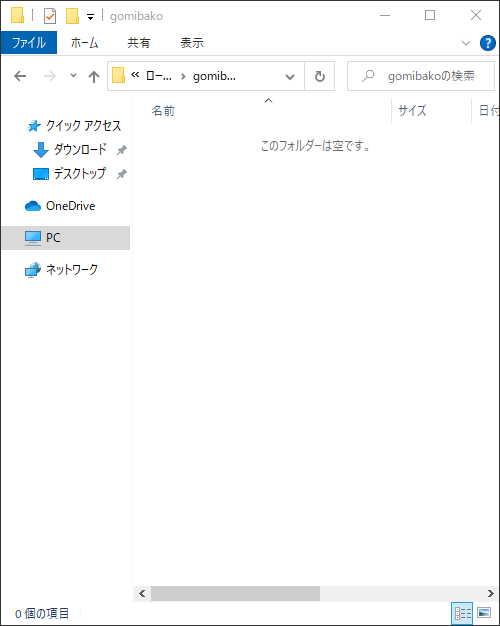The width and height of the screenshot is (500, 626).
Task: Select OneDrive in the navigation pane
Action: coord(60,206)
